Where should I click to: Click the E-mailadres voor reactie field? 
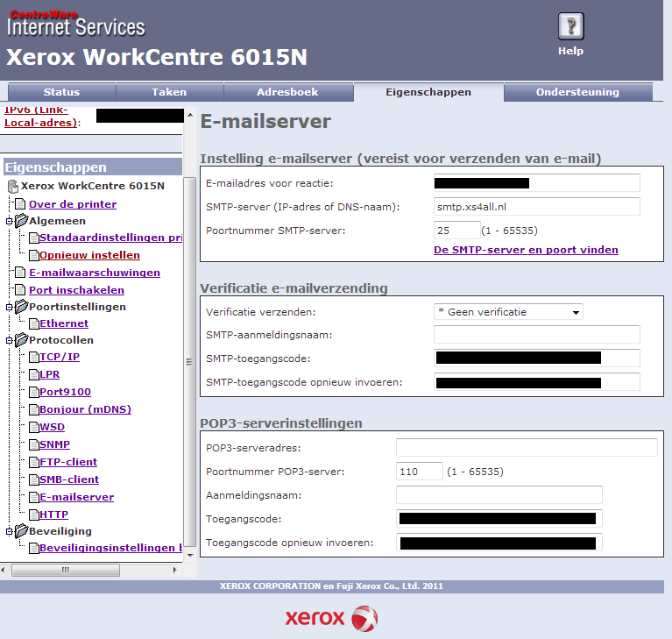[537, 183]
